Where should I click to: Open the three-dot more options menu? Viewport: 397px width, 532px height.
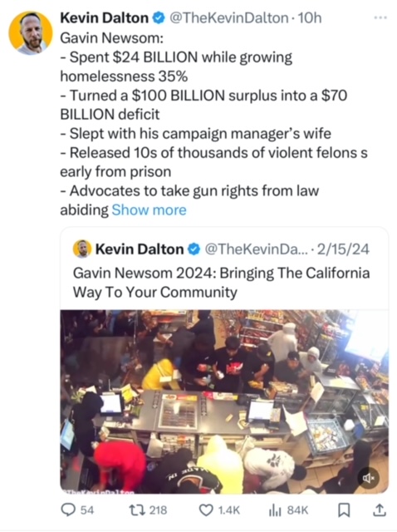pos(380,17)
